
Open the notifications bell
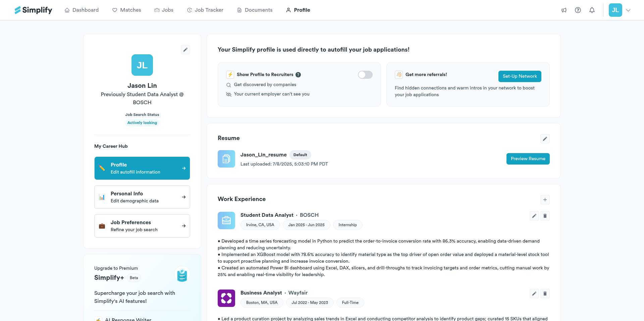click(592, 10)
